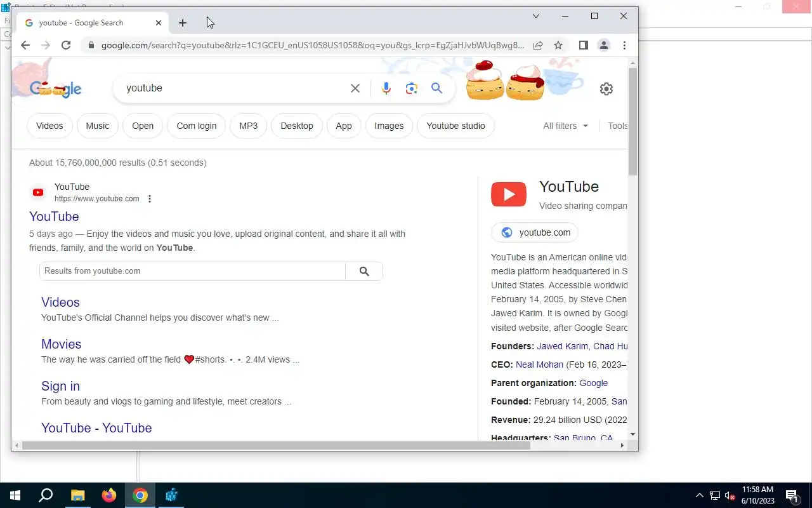Image resolution: width=812 pixels, height=508 pixels.
Task: Launch Firefox from the taskbar
Action: click(x=109, y=495)
